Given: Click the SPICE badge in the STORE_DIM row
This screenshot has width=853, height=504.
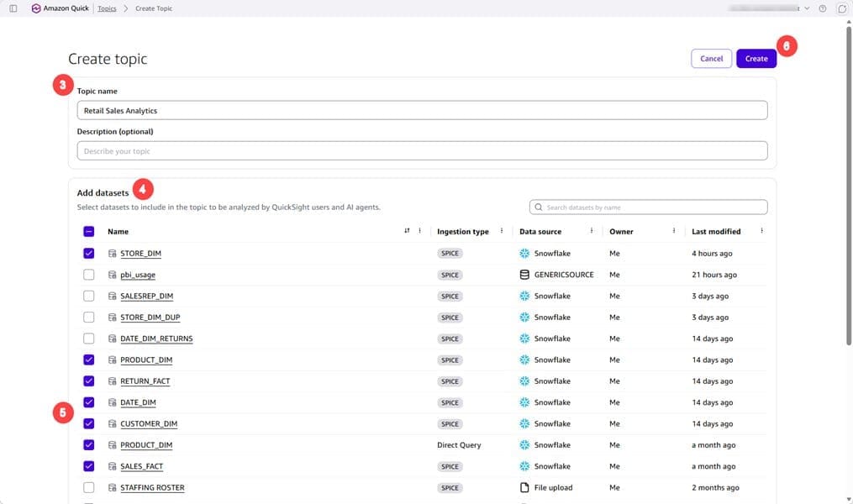Looking at the screenshot, I should pyautogui.click(x=450, y=254).
